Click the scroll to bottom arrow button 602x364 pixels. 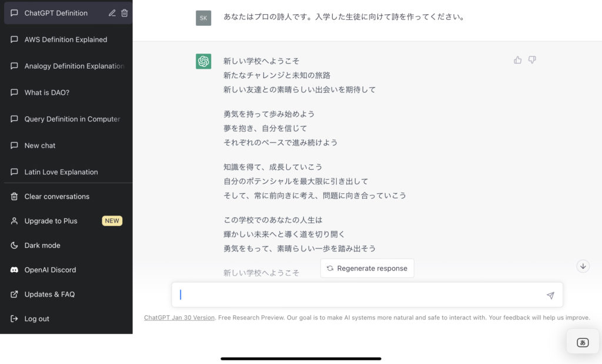pos(583,266)
